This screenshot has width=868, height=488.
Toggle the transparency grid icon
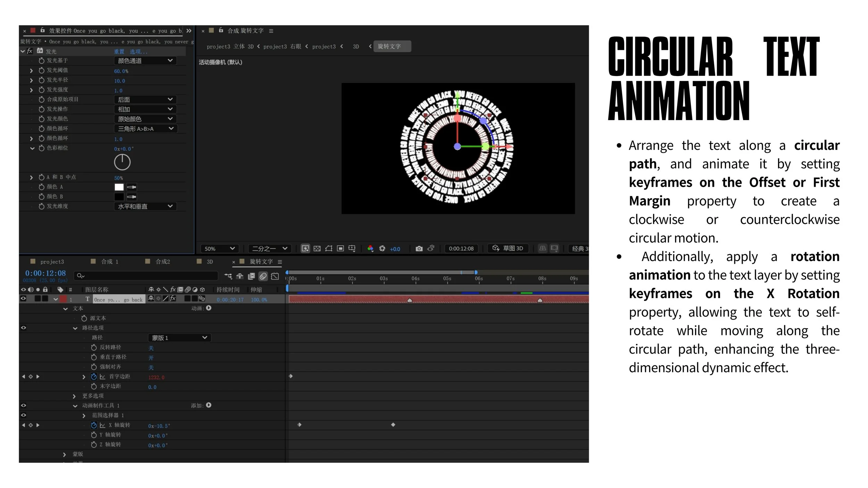tap(317, 249)
